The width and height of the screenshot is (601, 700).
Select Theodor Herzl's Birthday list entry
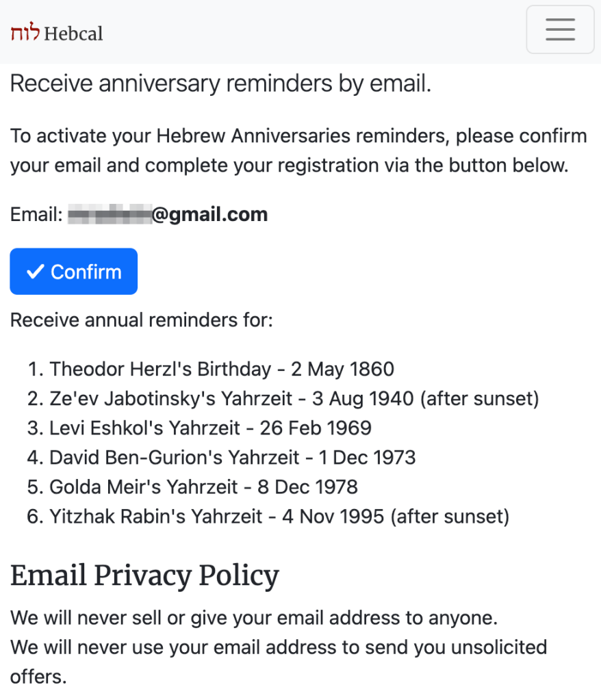222,370
